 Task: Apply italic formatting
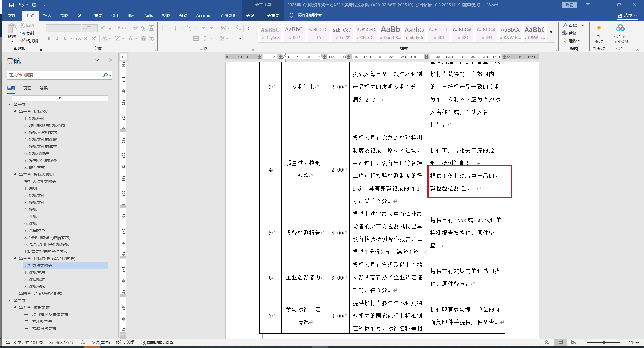pos(57,38)
